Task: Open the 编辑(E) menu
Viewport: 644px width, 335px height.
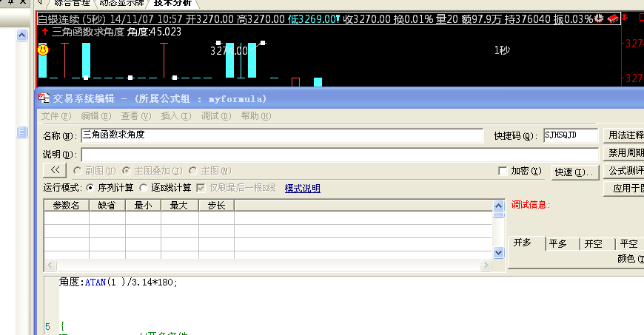Action: point(96,116)
